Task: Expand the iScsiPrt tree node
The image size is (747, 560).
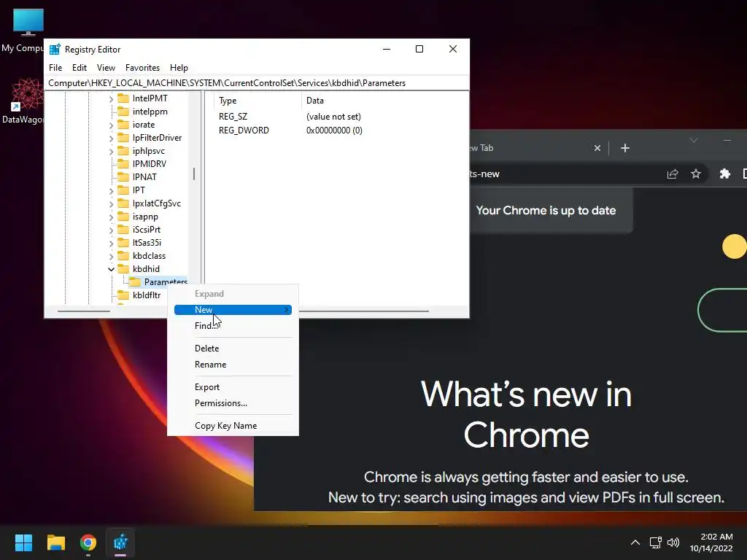Action: tap(111, 230)
